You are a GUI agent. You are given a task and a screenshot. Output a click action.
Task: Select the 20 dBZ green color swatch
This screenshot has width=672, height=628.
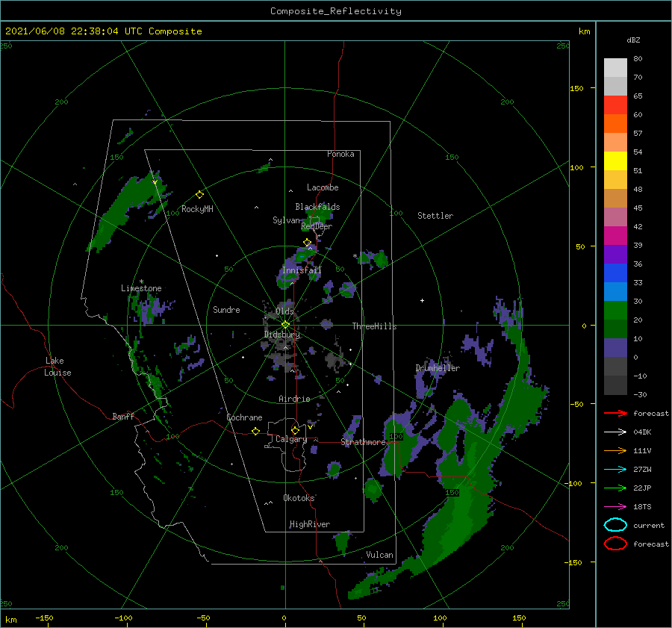[615, 311]
